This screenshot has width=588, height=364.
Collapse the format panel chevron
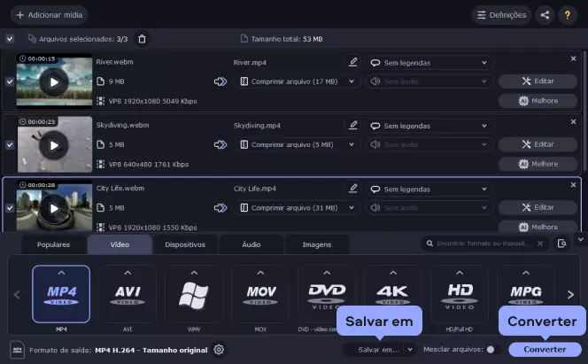tap(581, 239)
